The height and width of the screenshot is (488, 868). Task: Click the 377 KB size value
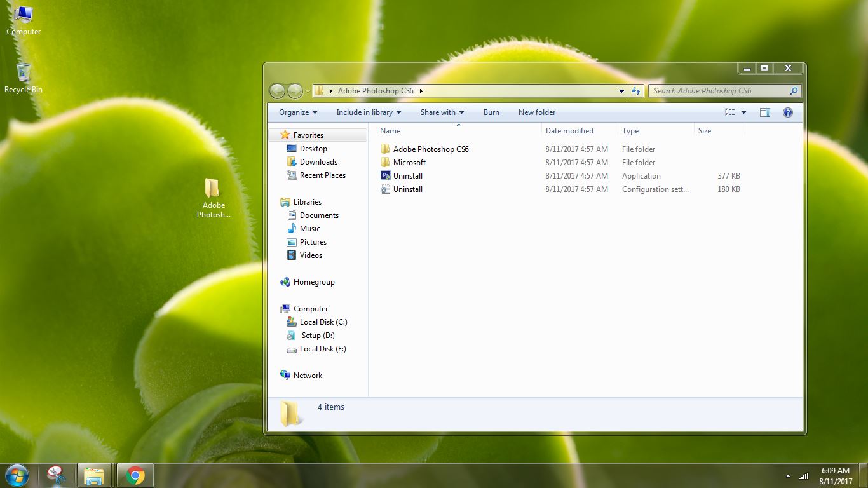728,176
